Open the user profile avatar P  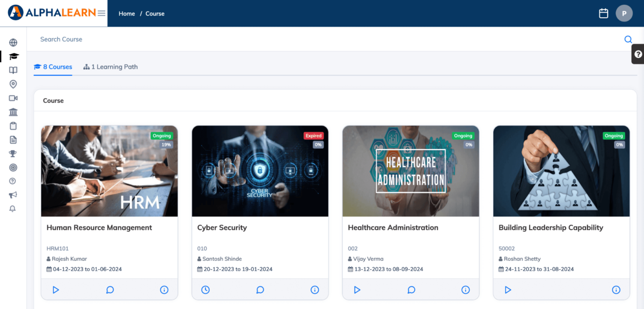click(x=624, y=13)
